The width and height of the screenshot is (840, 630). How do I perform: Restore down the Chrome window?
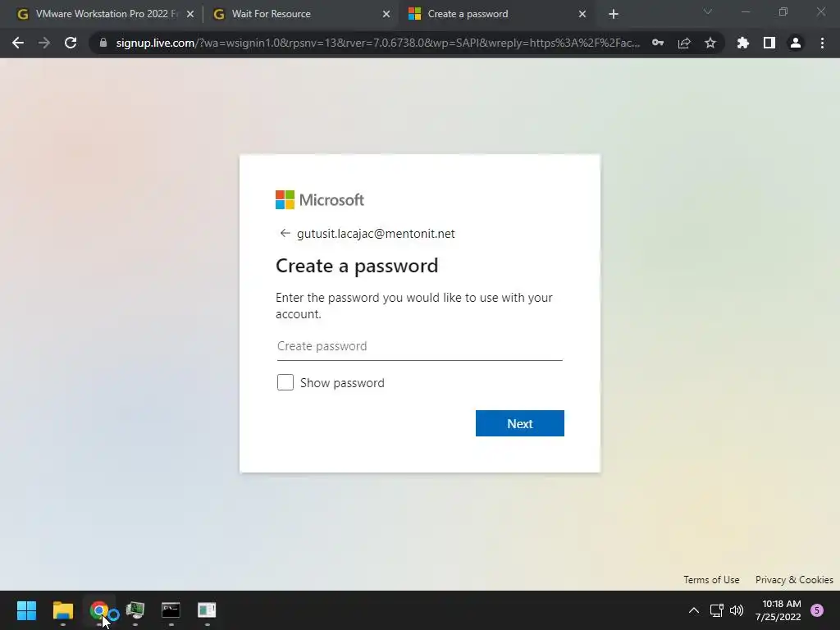(x=783, y=11)
